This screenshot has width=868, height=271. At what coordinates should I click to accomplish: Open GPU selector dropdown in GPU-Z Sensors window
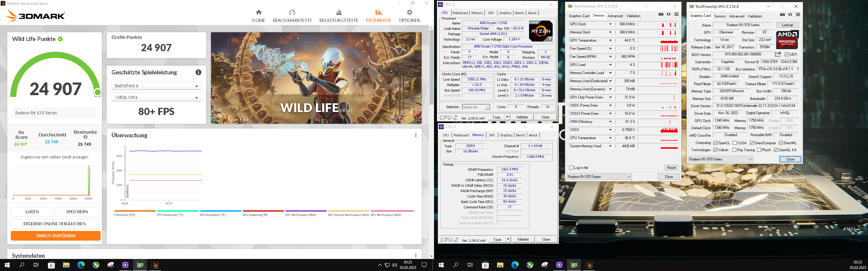coord(599,176)
